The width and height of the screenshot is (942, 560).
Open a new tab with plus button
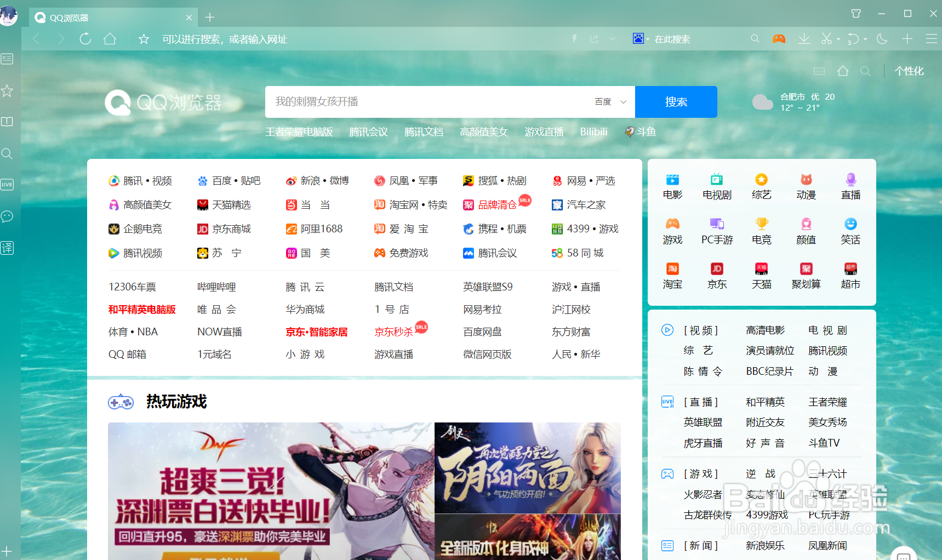209,18
